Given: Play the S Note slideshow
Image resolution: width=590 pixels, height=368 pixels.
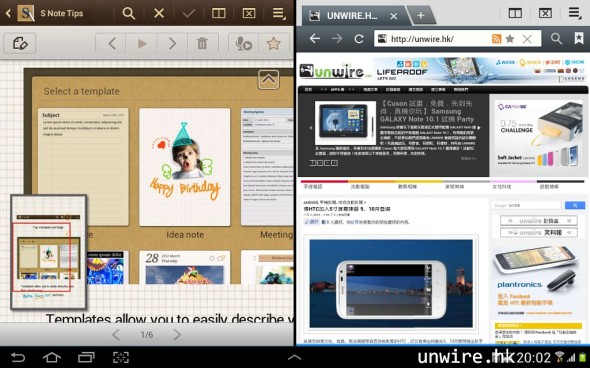Looking at the screenshot, I should 142,44.
